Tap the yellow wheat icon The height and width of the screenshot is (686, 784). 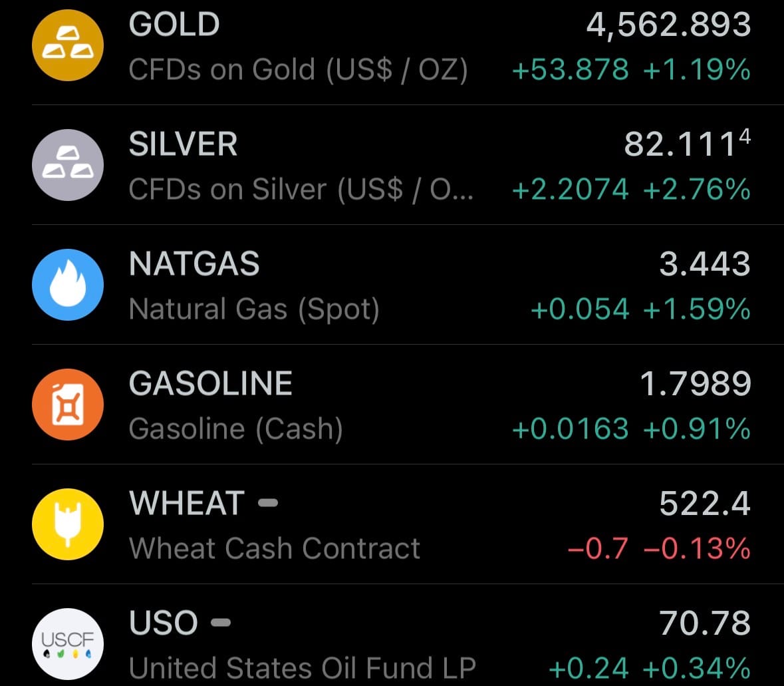(68, 524)
